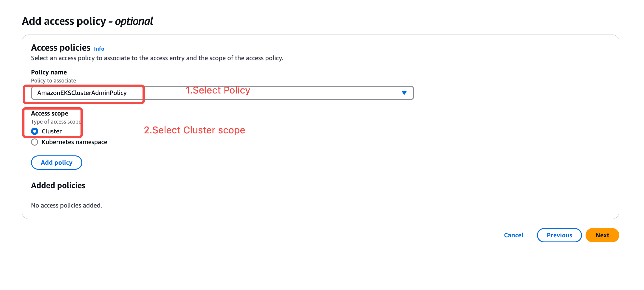Click the 'No access policies added.' message
The height and width of the screenshot is (290, 644).
click(66, 205)
